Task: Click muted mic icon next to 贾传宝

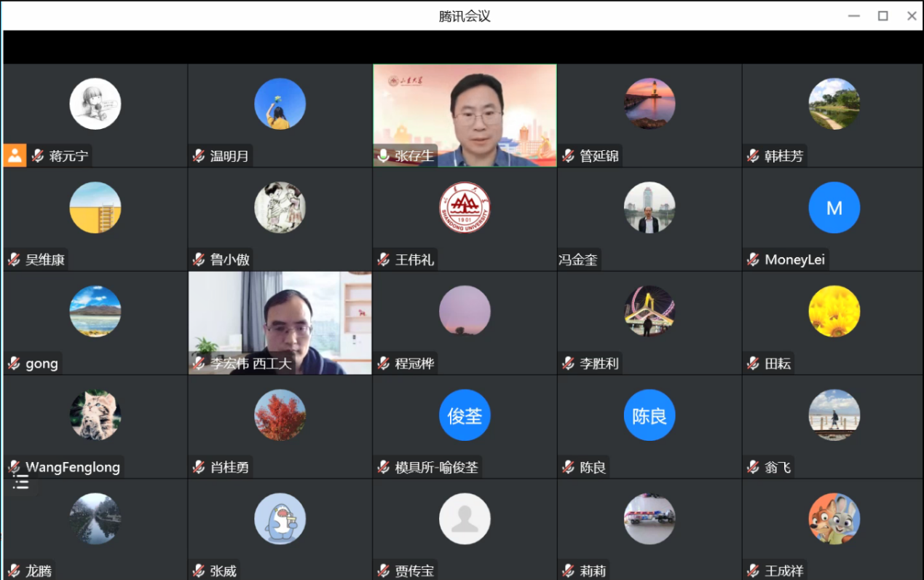Action: 384,571
